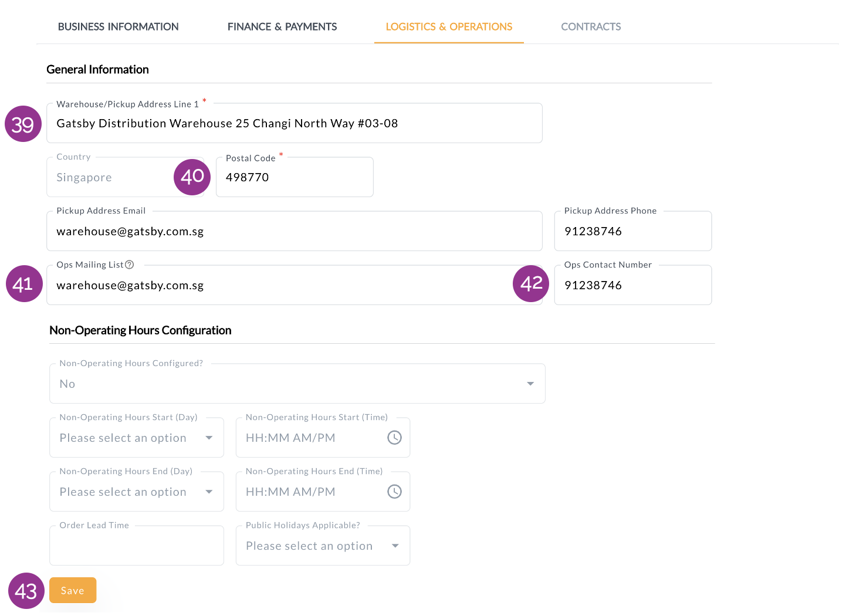
Task: Open the Finance & Payments tab
Action: [x=282, y=26]
